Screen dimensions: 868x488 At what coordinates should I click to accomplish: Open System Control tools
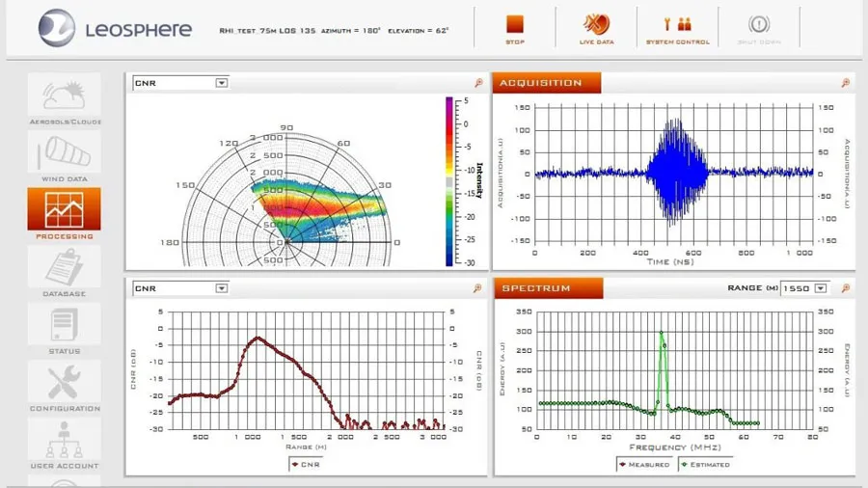click(x=678, y=24)
